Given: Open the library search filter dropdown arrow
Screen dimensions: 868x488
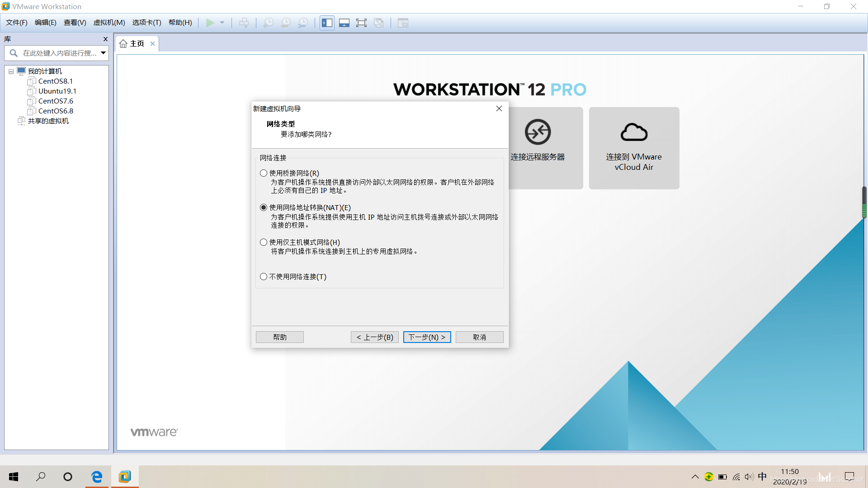Looking at the screenshot, I should [104, 53].
